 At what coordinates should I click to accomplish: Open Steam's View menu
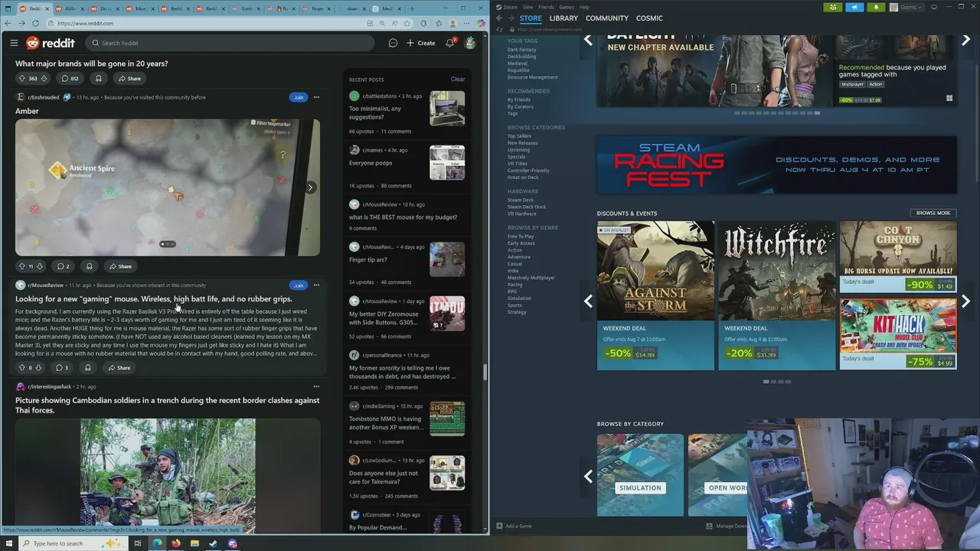click(528, 7)
